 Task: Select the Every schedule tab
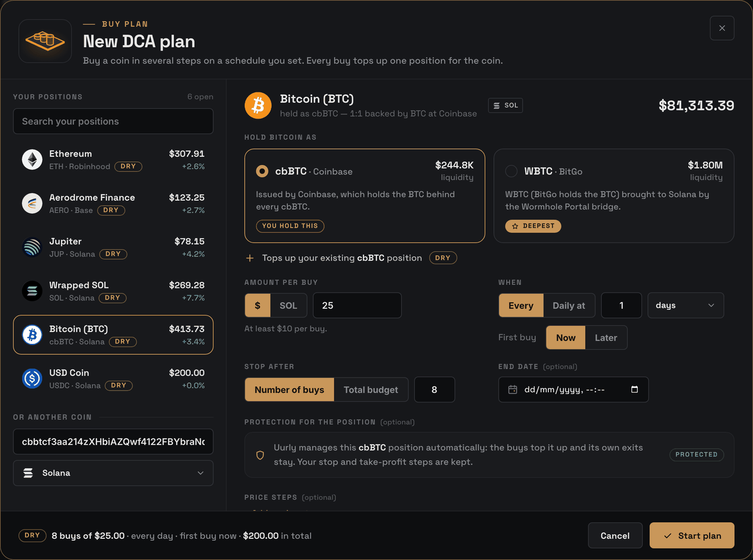tap(521, 306)
